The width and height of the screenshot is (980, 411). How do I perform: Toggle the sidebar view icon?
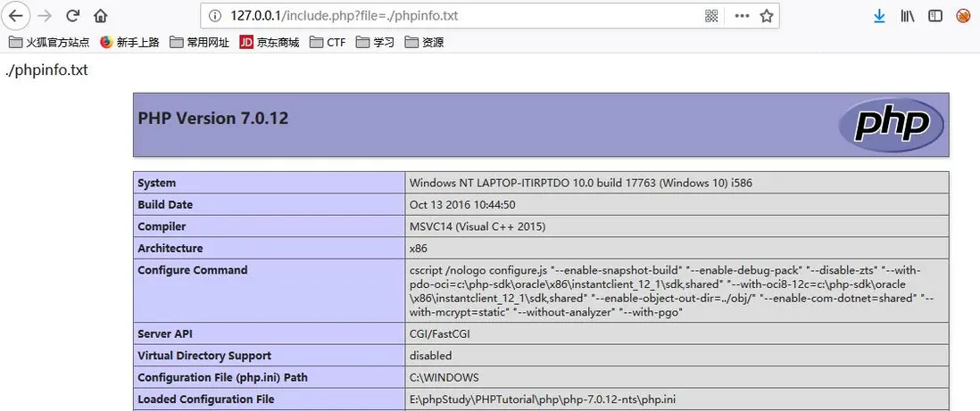935,16
